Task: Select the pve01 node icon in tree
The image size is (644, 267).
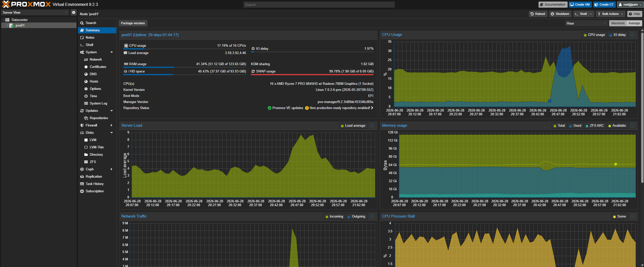Action: pyautogui.click(x=12, y=25)
